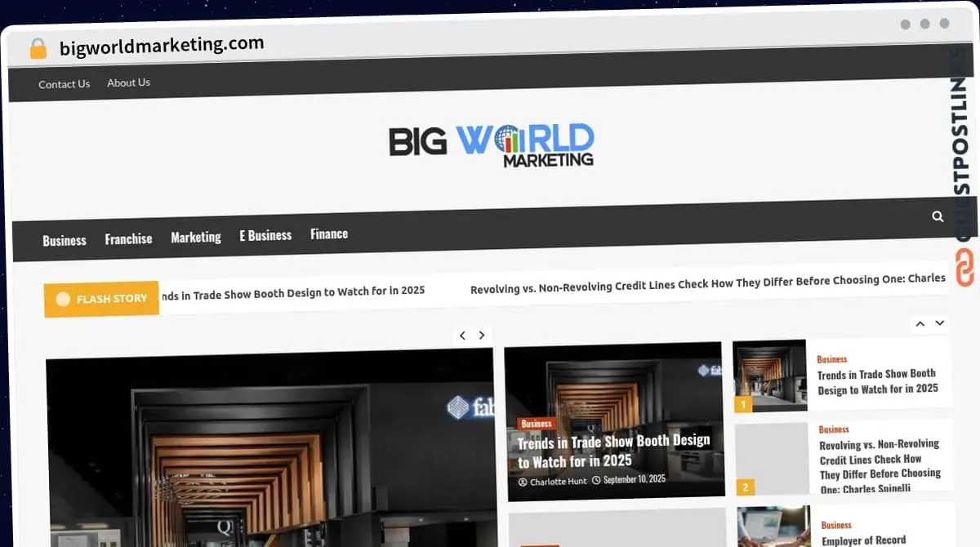Open the About Us link
Screen dimensions: 980x547
pos(129,82)
